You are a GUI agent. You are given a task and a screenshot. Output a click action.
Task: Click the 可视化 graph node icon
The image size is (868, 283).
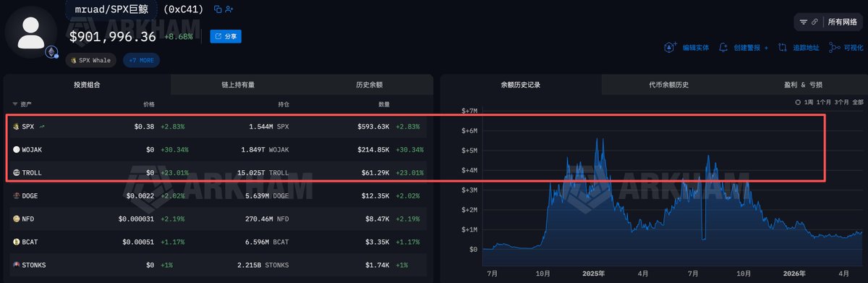tap(835, 48)
